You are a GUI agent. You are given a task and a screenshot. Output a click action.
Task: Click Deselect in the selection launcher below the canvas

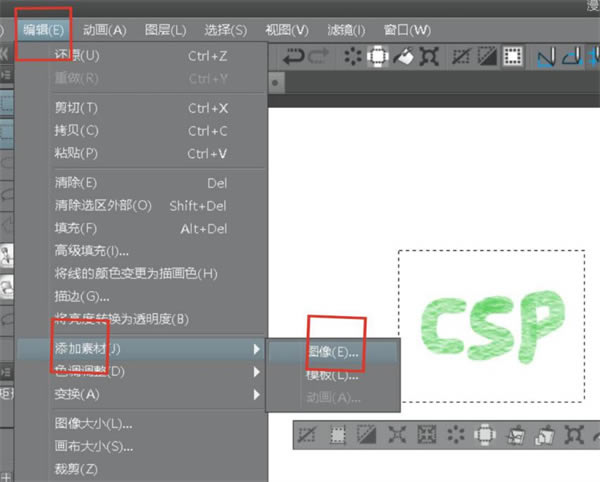tap(307, 435)
